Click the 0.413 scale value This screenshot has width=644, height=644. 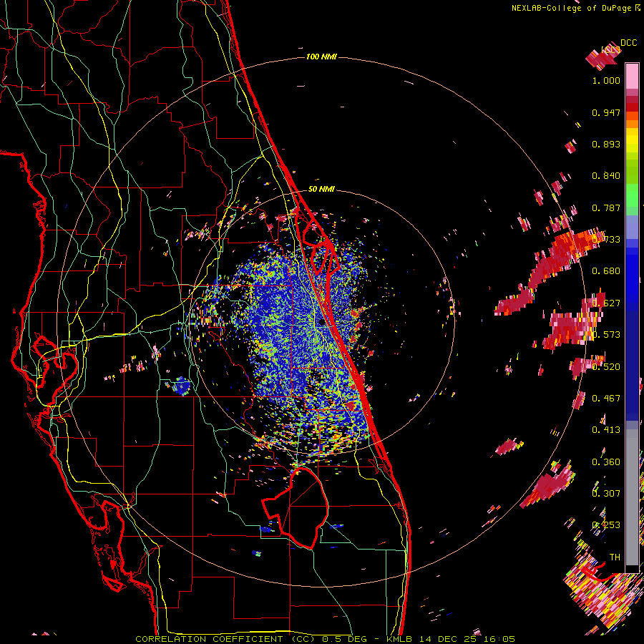point(606,430)
